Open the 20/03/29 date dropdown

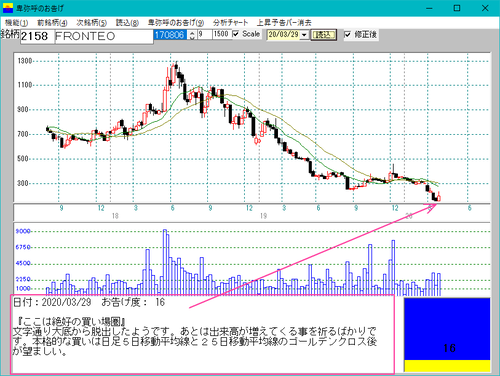[x=304, y=35]
